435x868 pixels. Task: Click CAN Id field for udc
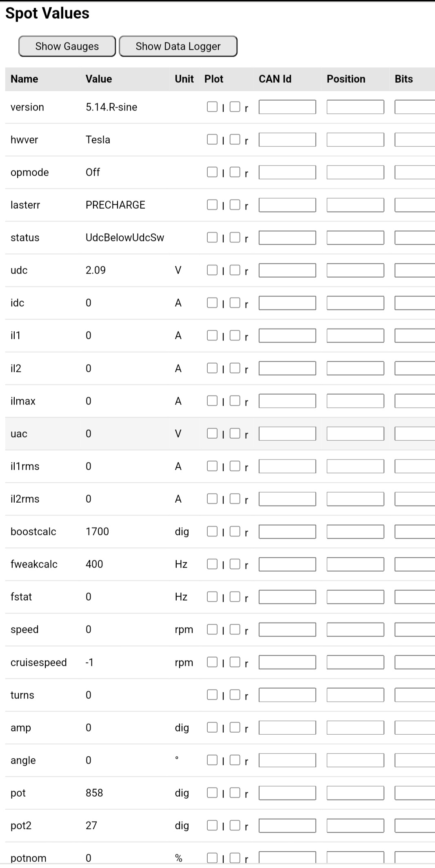287,270
